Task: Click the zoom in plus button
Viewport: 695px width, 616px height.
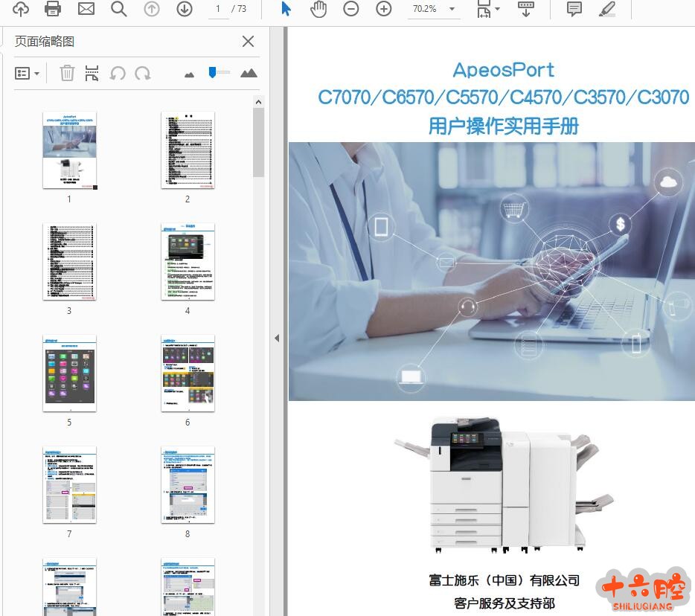Action: pyautogui.click(x=384, y=9)
